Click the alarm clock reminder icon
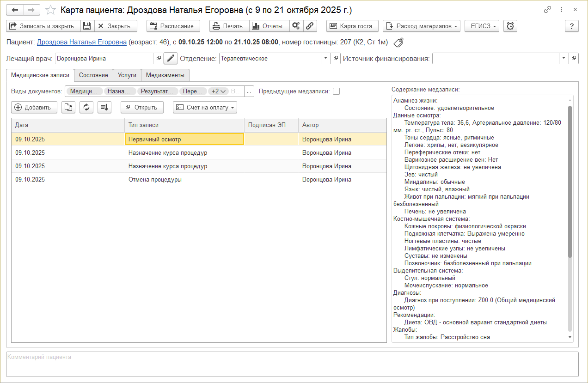588x383 pixels. pos(510,26)
